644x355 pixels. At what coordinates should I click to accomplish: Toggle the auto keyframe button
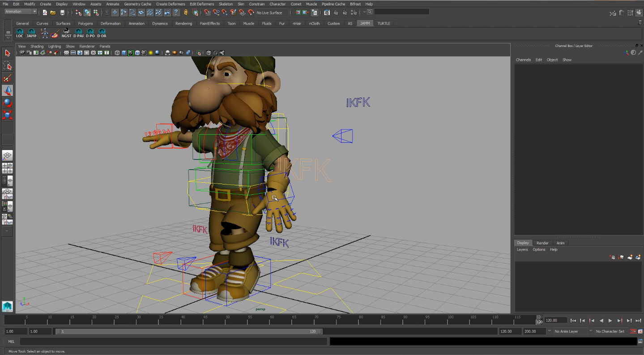(x=633, y=331)
